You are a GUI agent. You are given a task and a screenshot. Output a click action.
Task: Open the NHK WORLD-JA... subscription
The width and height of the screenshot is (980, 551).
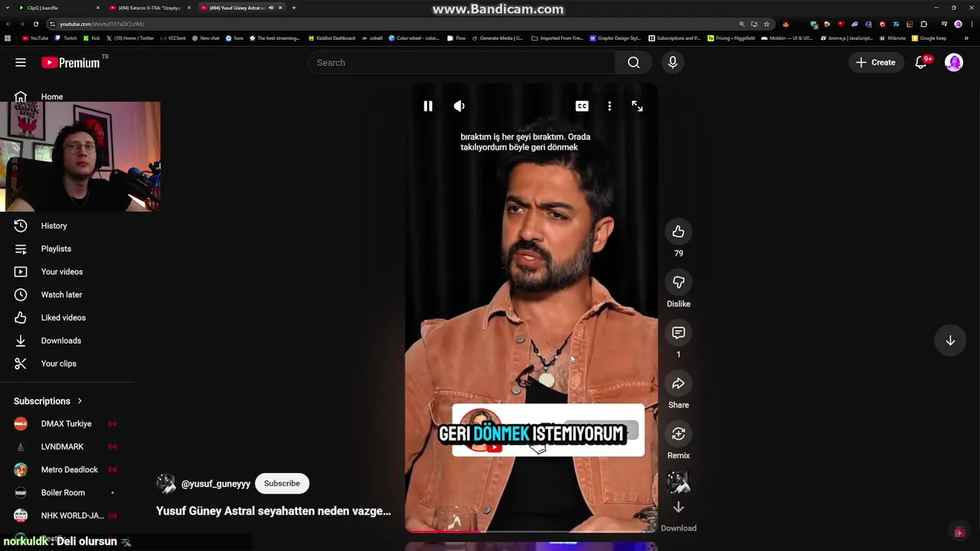click(x=73, y=516)
